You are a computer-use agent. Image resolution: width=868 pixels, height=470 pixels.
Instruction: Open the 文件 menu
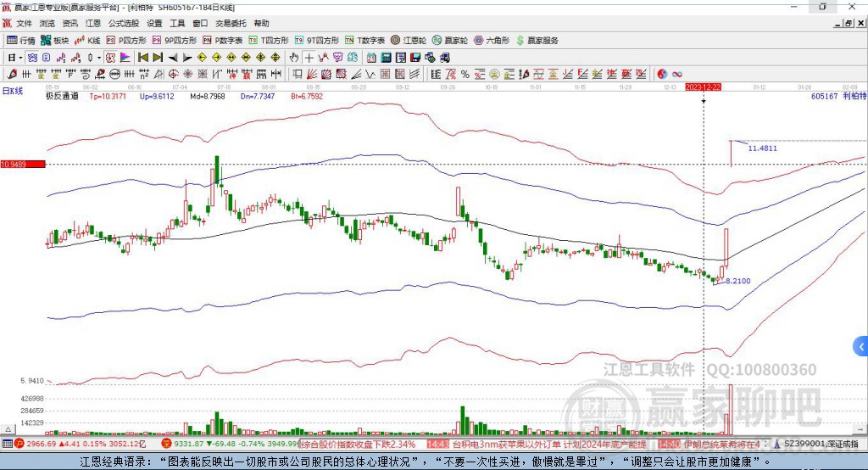point(25,23)
